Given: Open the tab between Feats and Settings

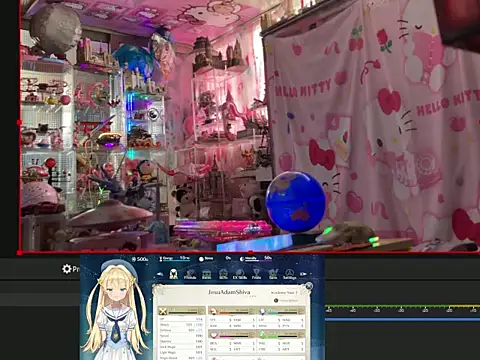Looking at the screenshot, I should (x=273, y=274).
